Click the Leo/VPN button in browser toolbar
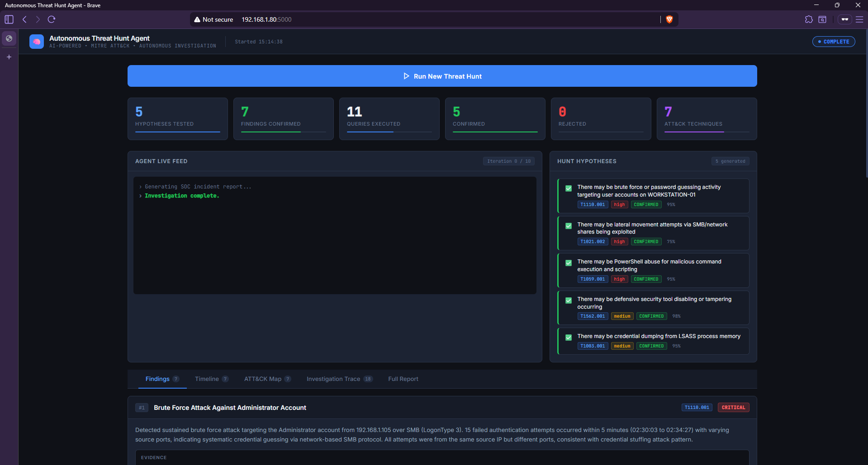The height and width of the screenshot is (465, 868). (x=844, y=19)
